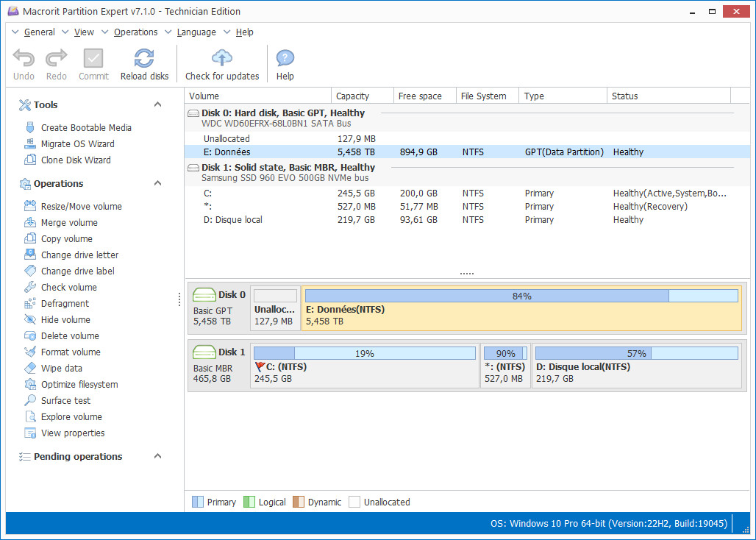Click the Dynamic legend color swatch
756x540 pixels.
click(x=299, y=502)
